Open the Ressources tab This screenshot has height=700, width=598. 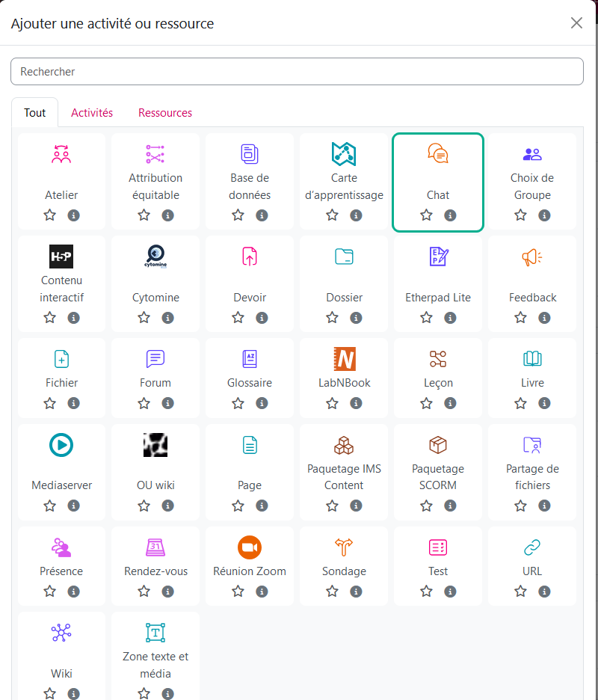165,113
